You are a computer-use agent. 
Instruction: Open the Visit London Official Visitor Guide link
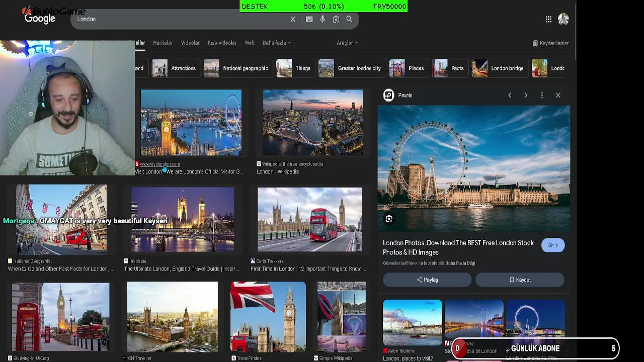pyautogui.click(x=189, y=172)
